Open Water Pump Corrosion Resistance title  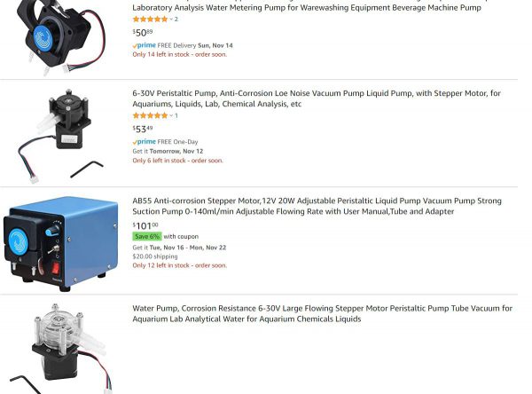(322, 313)
